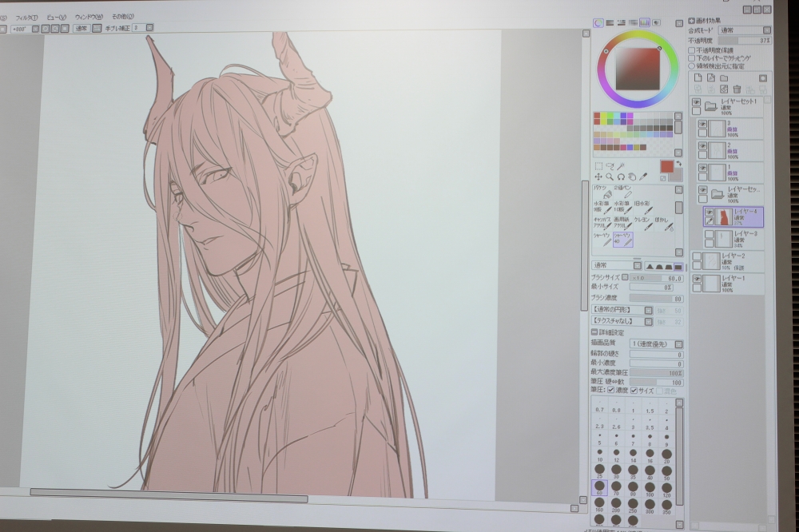Open the ウィンドウ menu
The image size is (799, 532).
pyautogui.click(x=89, y=17)
